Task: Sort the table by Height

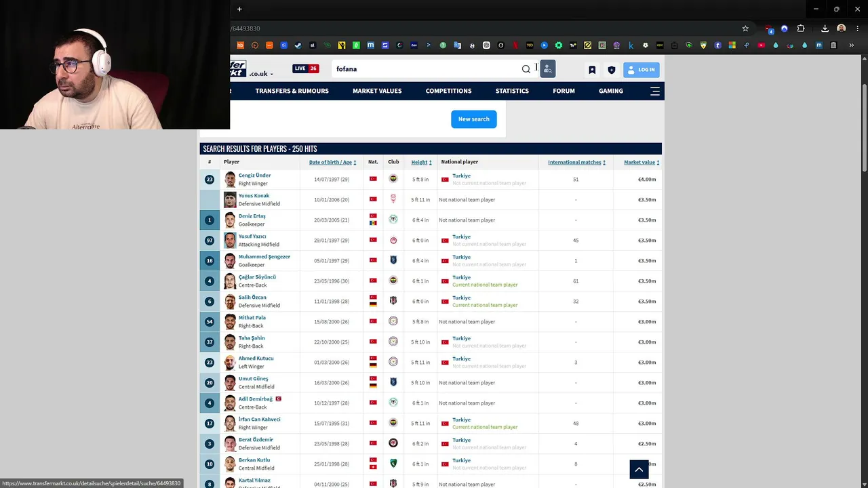Action: click(x=421, y=163)
